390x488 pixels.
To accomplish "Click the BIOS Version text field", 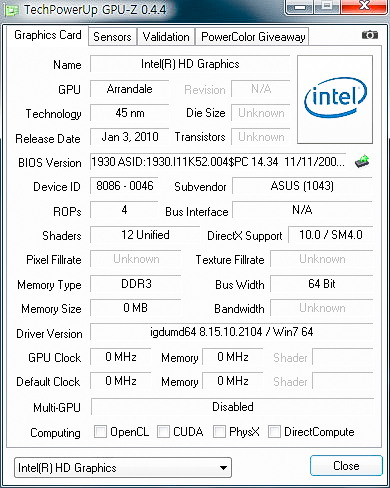I will click(x=218, y=162).
